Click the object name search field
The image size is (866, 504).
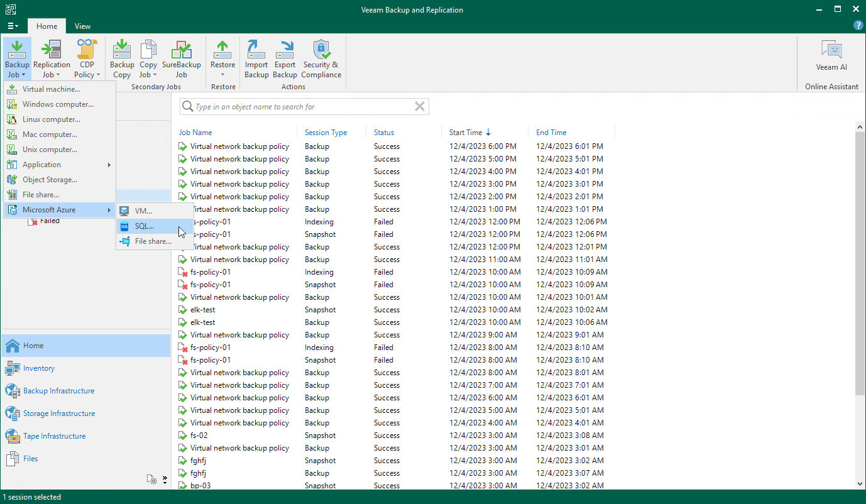pyautogui.click(x=304, y=107)
